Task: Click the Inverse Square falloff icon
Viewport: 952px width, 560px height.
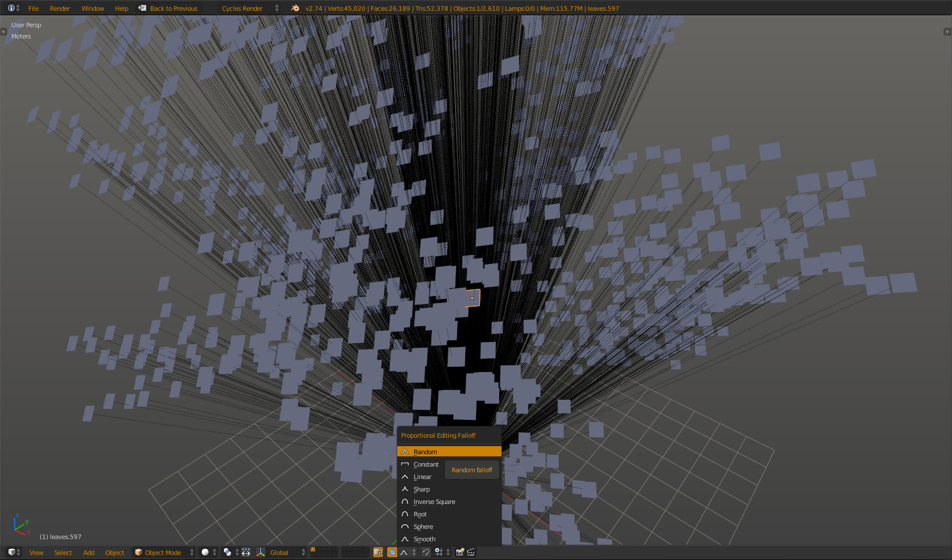Action: [405, 501]
